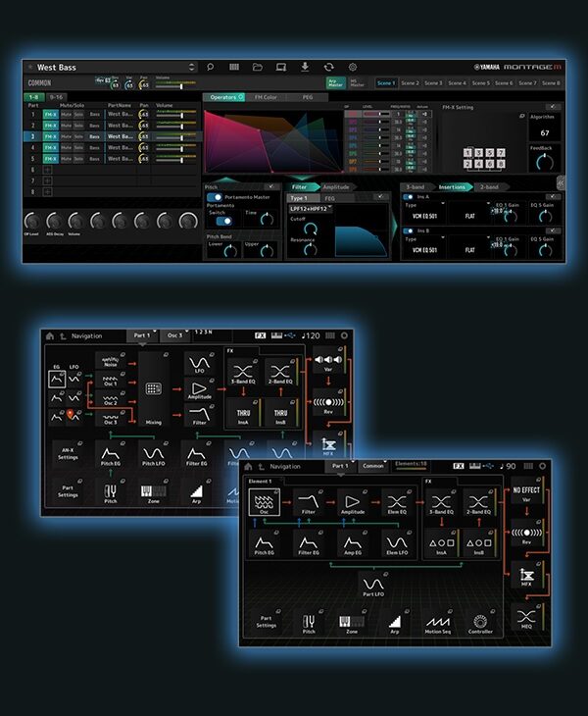
Task: Adjust part 1 volume slider
Action: (x=176, y=114)
